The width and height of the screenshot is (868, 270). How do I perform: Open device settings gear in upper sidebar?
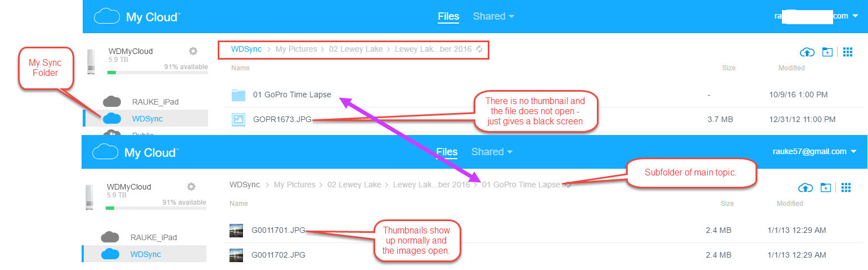click(193, 51)
